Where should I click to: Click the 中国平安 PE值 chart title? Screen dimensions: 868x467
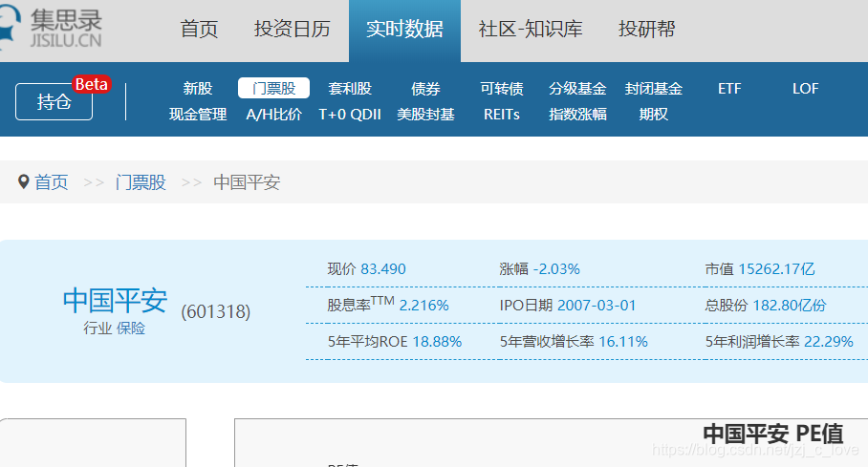tap(773, 434)
